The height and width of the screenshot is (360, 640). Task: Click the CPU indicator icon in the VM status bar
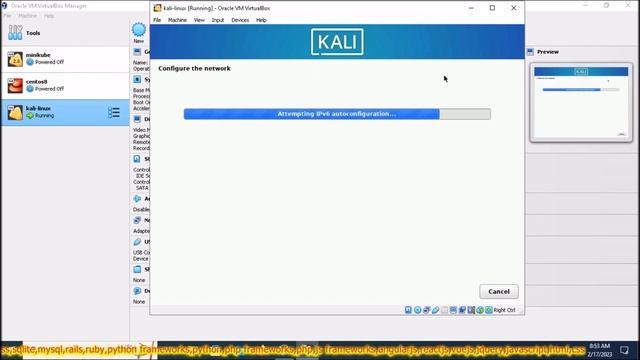(471, 310)
